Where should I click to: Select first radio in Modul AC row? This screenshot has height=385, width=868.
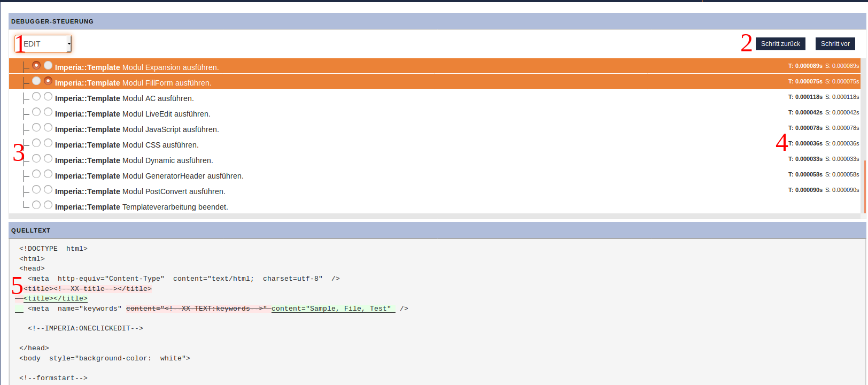(36, 96)
